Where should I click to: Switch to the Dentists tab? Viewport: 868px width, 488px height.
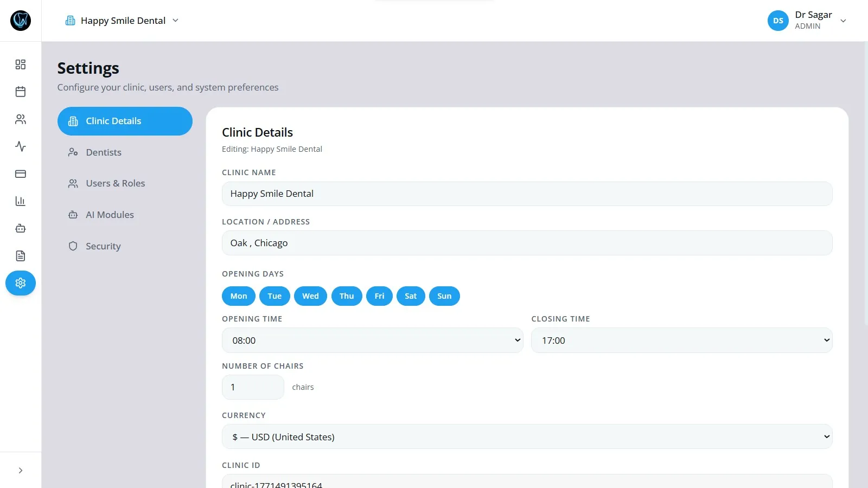coord(125,152)
